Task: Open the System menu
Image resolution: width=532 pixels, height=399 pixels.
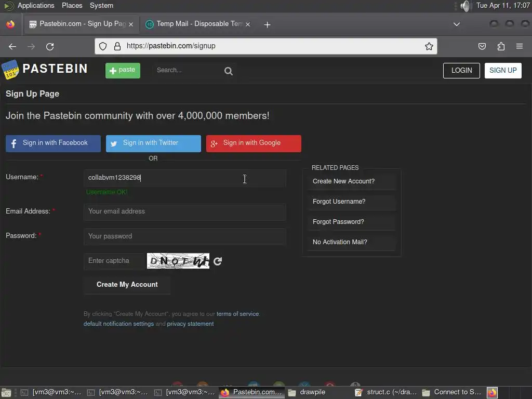Action: [101, 5]
